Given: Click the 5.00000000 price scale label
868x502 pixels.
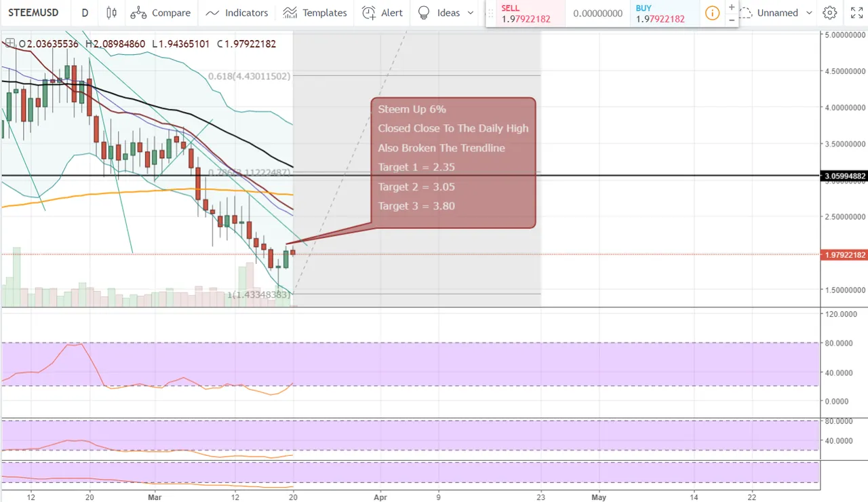Looking at the screenshot, I should (x=844, y=34).
